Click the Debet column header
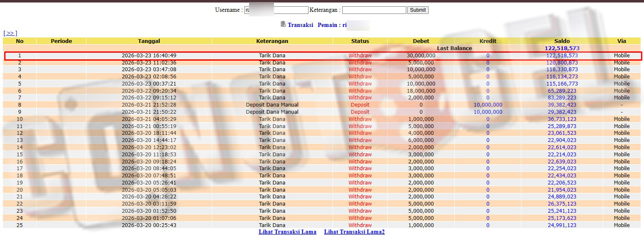This screenshot has width=644, height=238. (421, 41)
